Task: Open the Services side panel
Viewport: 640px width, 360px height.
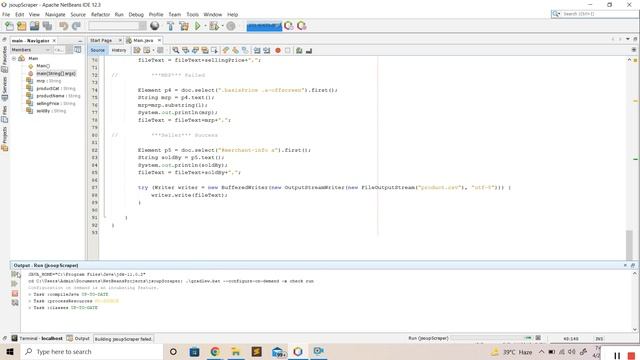Action: [x=4, y=89]
